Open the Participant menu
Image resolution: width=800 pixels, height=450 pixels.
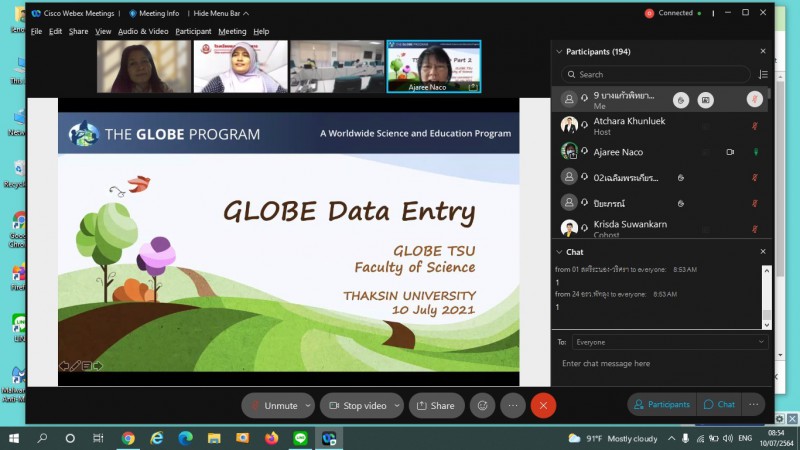pos(193,32)
